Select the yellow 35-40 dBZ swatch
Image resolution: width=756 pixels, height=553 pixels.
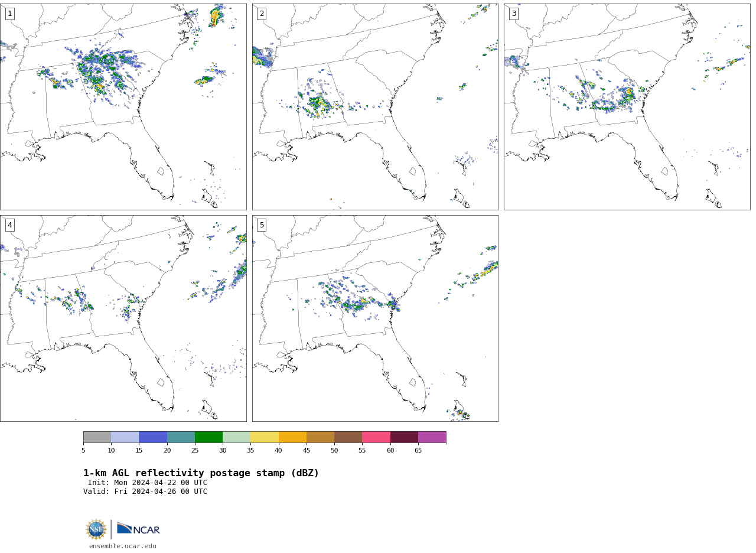click(265, 437)
